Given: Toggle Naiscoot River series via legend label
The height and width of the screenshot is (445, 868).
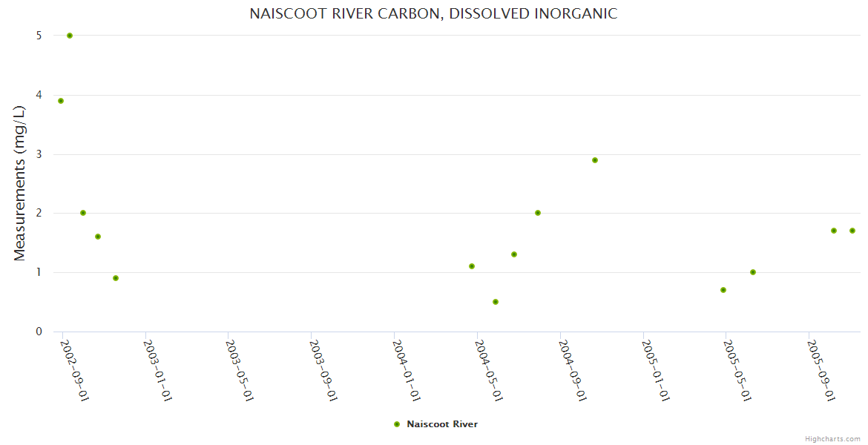Looking at the screenshot, I should [442, 424].
